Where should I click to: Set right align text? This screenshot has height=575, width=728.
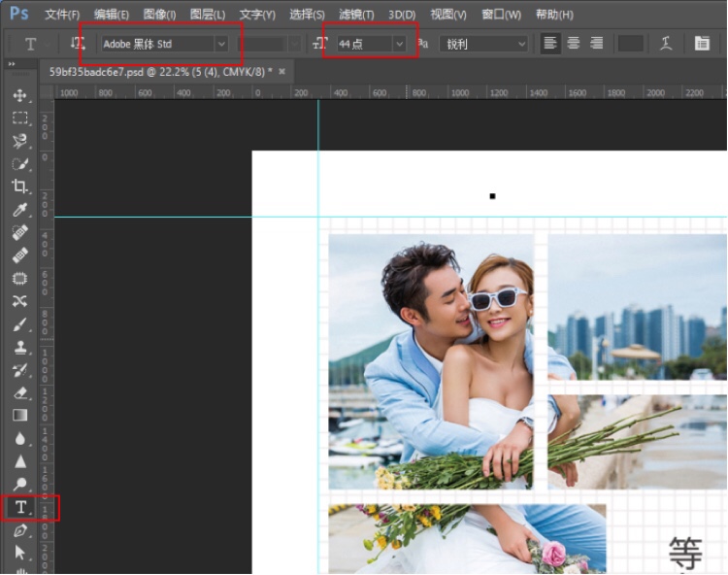(597, 44)
